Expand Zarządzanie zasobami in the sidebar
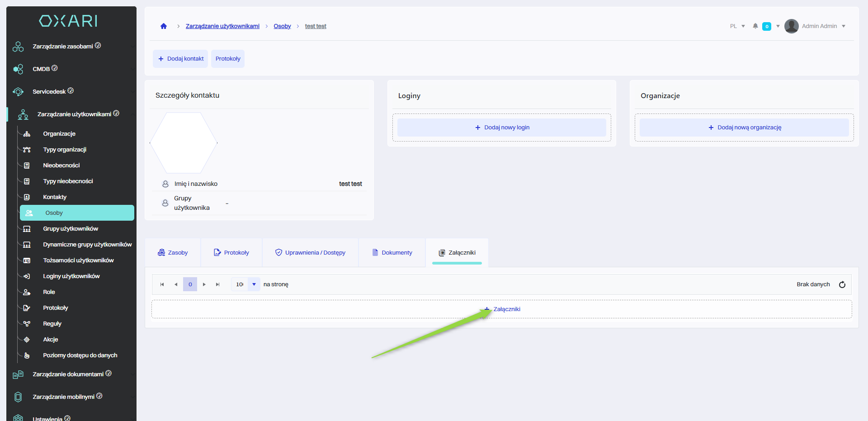Image resolution: width=868 pixels, height=421 pixels. (63, 46)
